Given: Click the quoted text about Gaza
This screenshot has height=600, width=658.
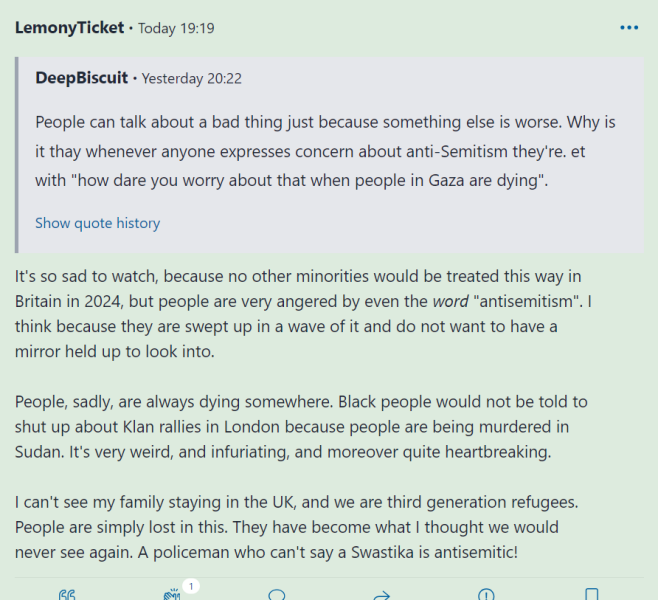Looking at the screenshot, I should pyautogui.click(x=325, y=152).
